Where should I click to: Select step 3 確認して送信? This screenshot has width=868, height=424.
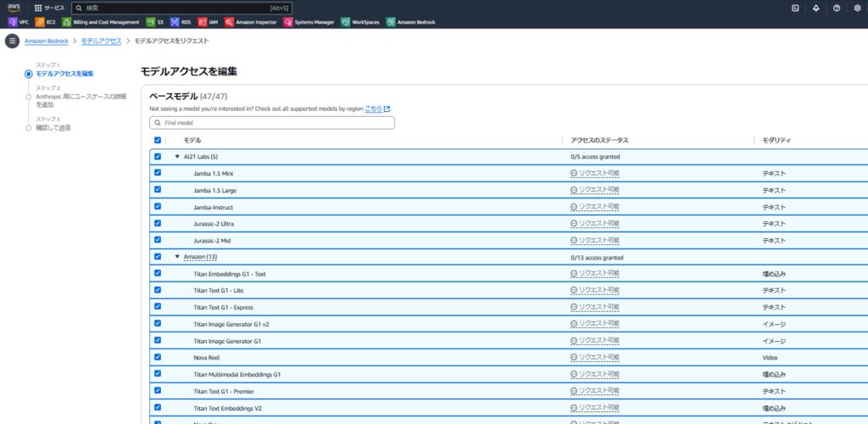(x=53, y=128)
